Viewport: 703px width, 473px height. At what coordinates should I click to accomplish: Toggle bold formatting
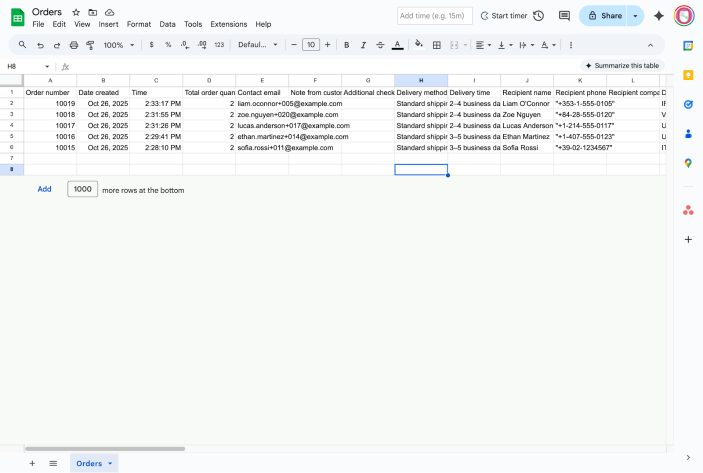tap(346, 45)
